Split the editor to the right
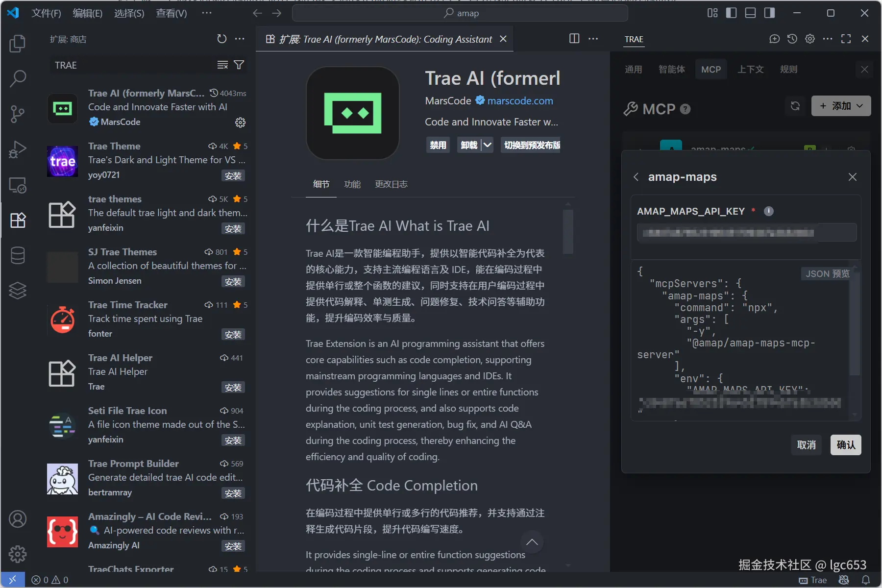Image resolution: width=882 pixels, height=588 pixels. click(574, 39)
